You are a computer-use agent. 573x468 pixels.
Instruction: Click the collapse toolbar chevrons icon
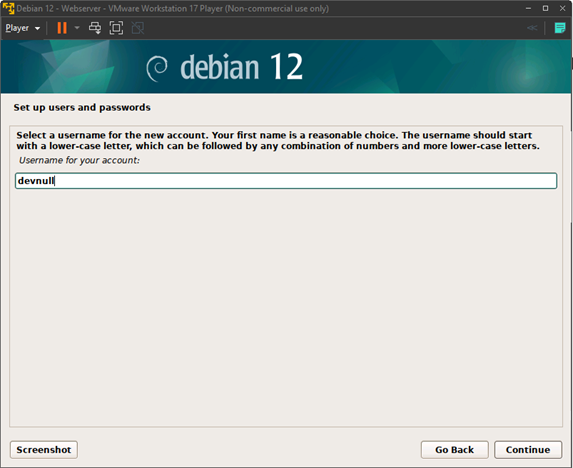pos(532,28)
